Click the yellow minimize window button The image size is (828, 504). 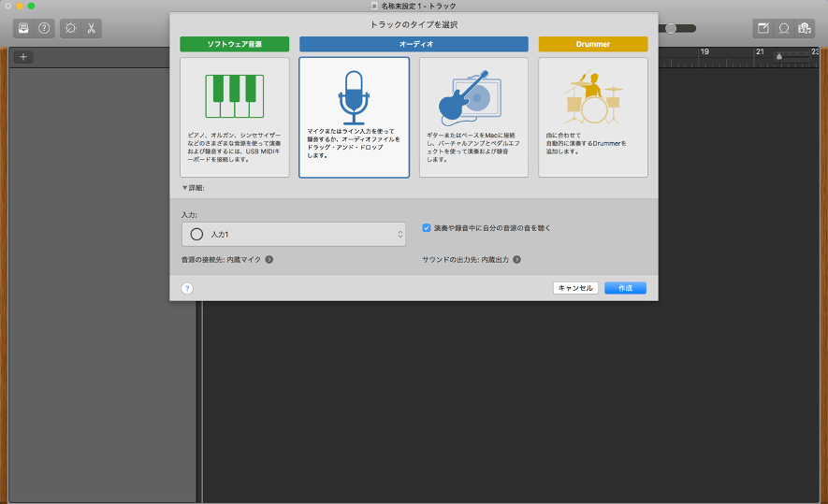pyautogui.click(x=20, y=6)
